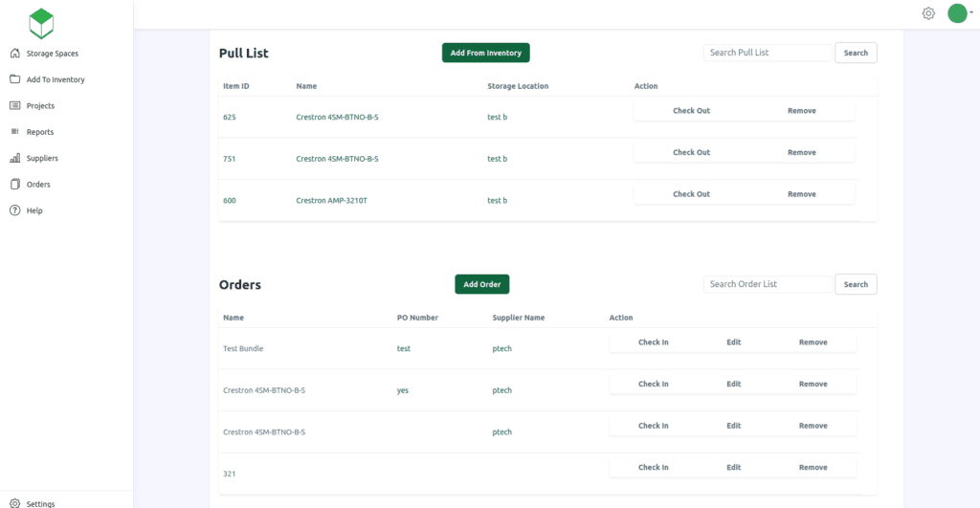
Task: Click the Storage Location column header
Action: point(518,86)
